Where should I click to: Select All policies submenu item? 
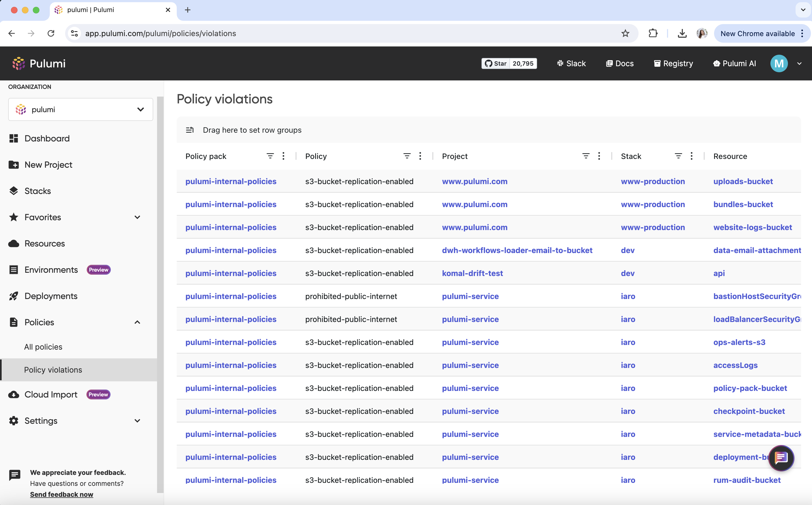43,347
